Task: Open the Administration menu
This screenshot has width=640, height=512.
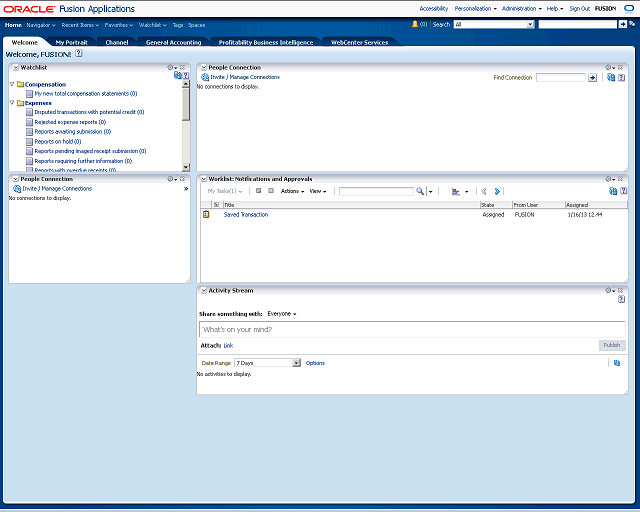Action: click(x=522, y=9)
